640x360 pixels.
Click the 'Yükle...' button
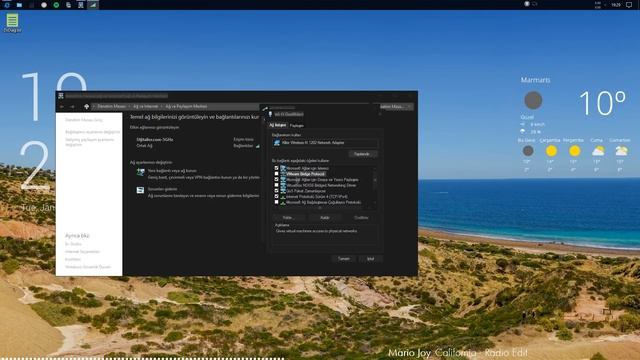(x=288, y=218)
